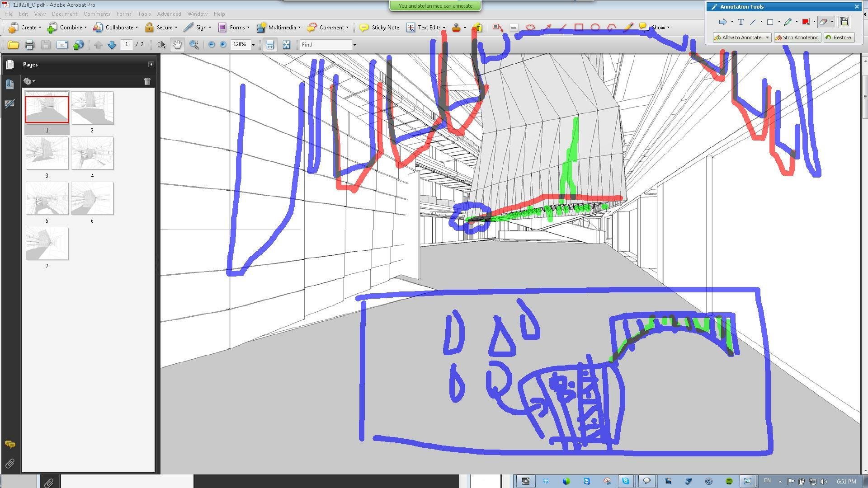Screen dimensions: 868x488
Task: Choose the Select text cursor tool
Action: (161, 45)
